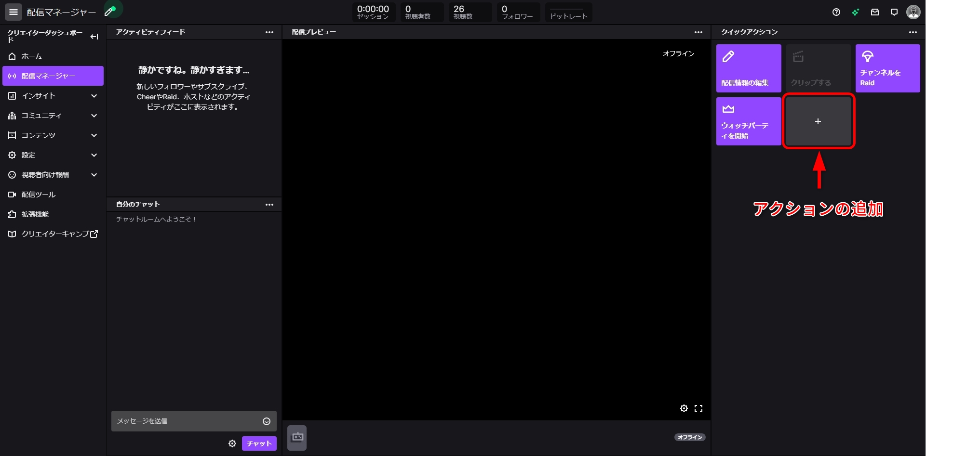Open 拡張機能 in sidebar
The image size is (980, 456).
53,214
